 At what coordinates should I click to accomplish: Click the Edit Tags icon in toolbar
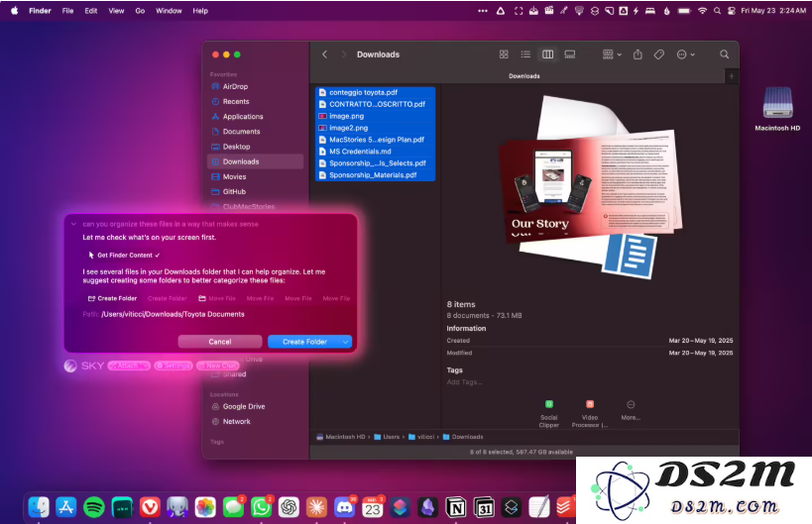658,54
